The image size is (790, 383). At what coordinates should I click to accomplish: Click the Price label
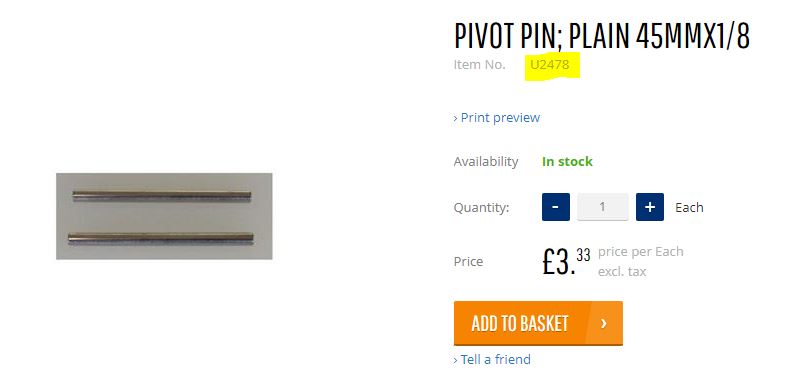click(468, 262)
